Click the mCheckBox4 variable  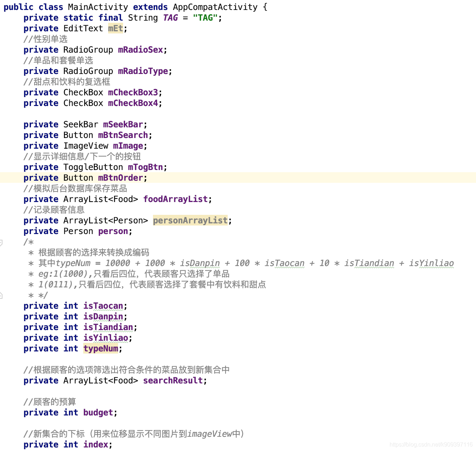(133, 103)
